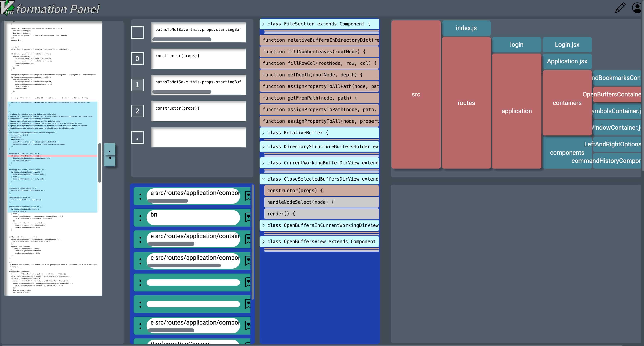Open the pencil edit icon in the header
The height and width of the screenshot is (346, 644).
pyautogui.click(x=620, y=8)
